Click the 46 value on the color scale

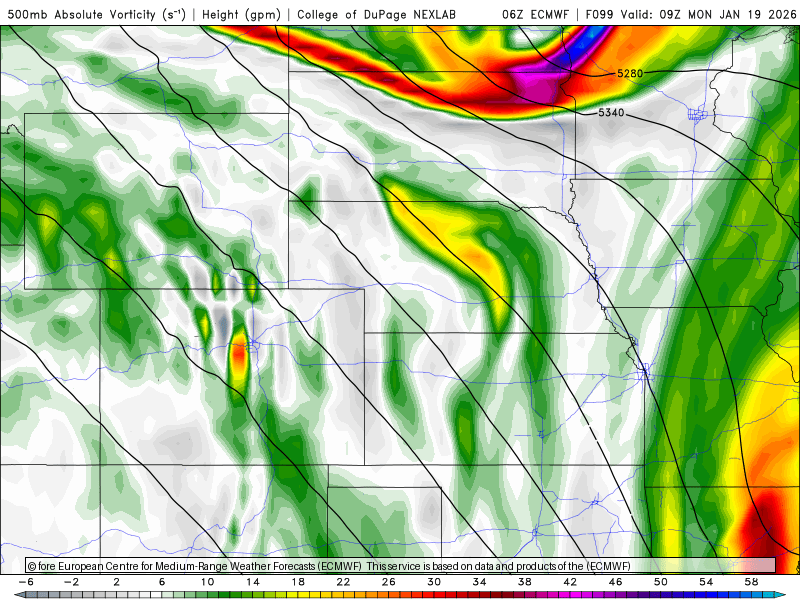(x=616, y=582)
